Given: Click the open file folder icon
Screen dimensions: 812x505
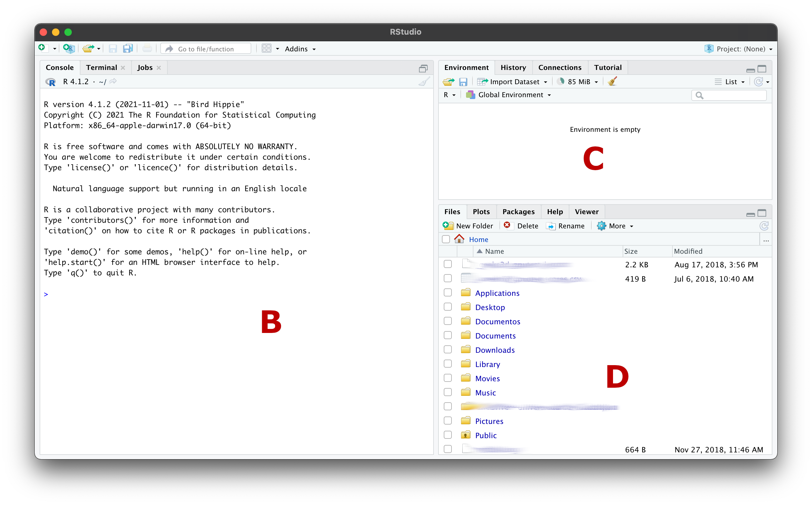Looking at the screenshot, I should click(88, 49).
